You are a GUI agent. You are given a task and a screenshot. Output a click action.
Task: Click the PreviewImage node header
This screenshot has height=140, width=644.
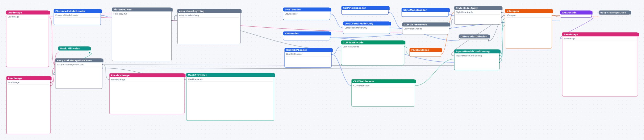[x=147, y=75]
